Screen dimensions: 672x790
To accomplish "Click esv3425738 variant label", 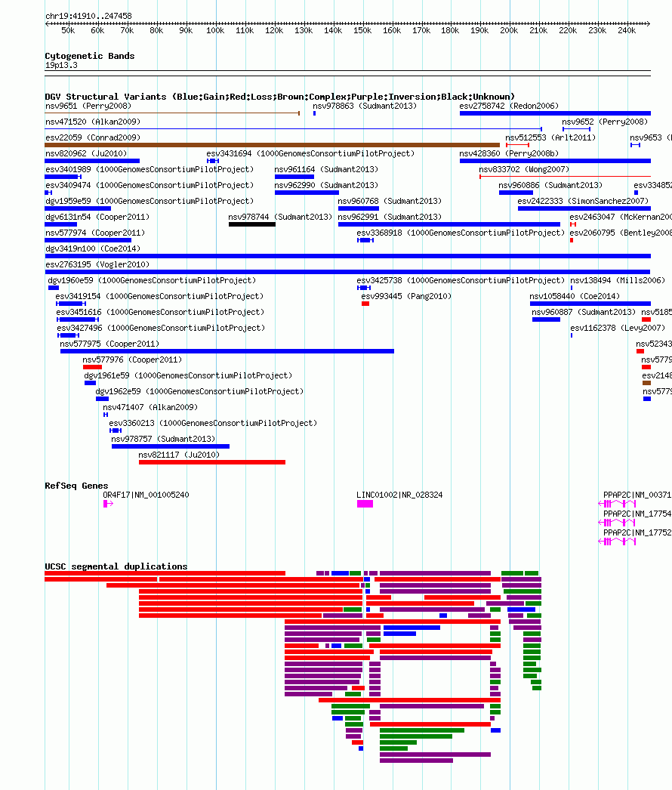I will click(461, 281).
